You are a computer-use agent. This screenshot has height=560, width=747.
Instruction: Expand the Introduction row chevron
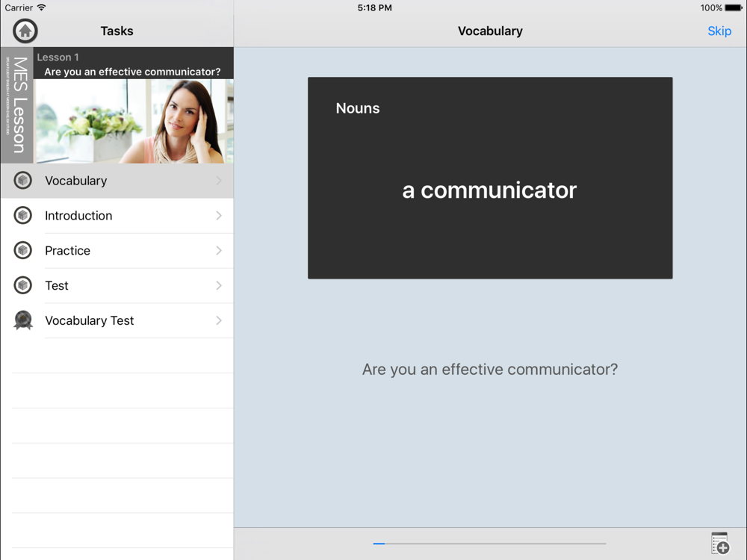point(219,216)
